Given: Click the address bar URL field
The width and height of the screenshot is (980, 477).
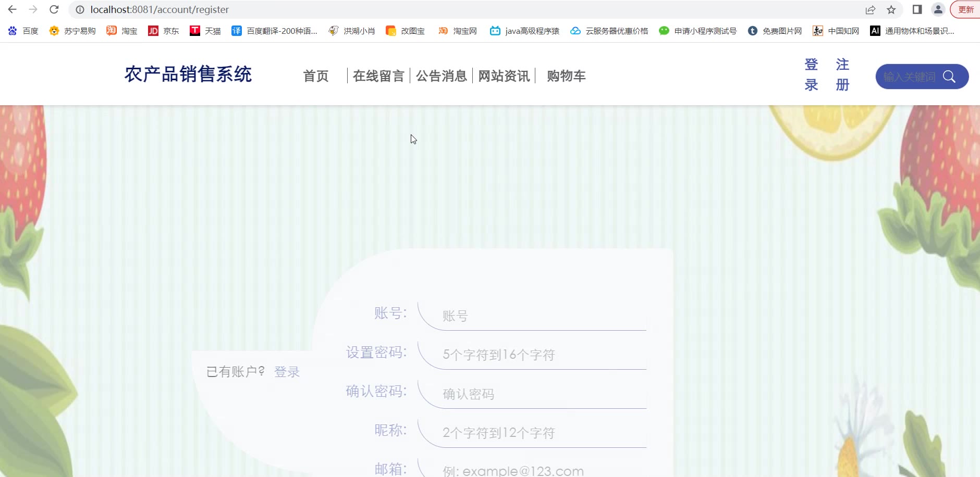Looking at the screenshot, I should coord(469,9).
